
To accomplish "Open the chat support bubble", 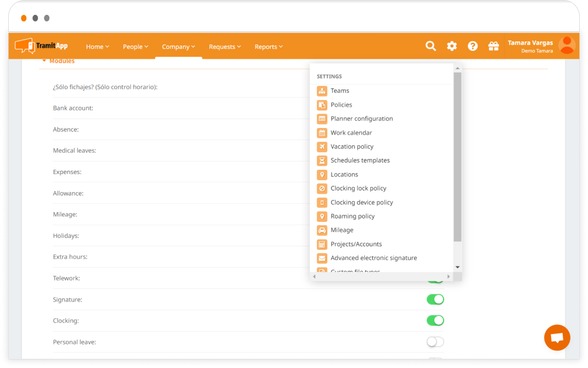I will tap(557, 338).
